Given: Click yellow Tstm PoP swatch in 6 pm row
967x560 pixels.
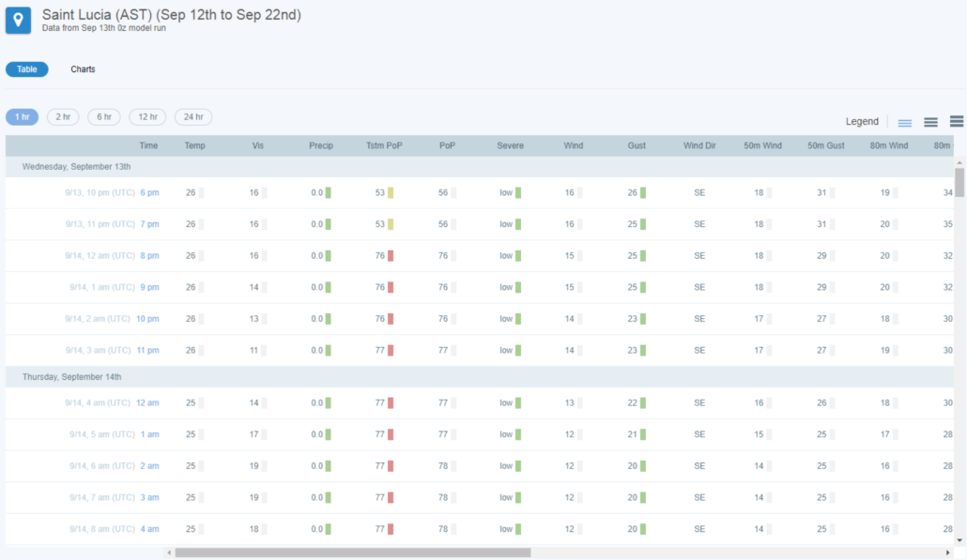Looking at the screenshot, I should [x=391, y=193].
